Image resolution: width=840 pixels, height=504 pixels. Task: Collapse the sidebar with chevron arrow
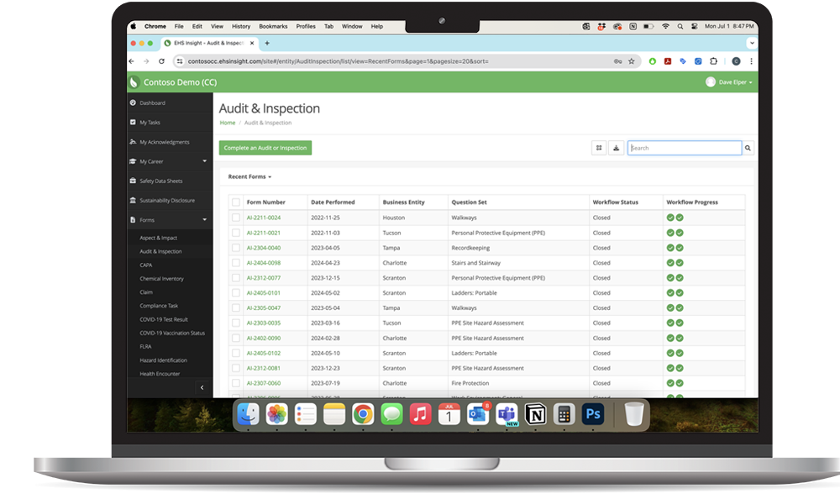pos(202,387)
